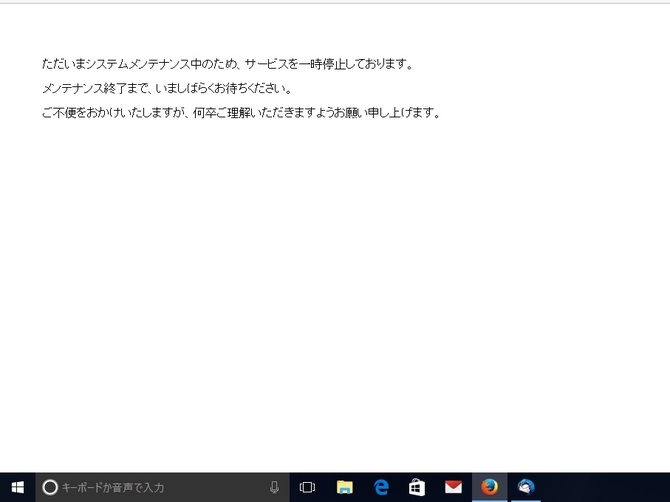Click the Cortana circle icon
Screen dimensions: 670x502
click(50, 487)
